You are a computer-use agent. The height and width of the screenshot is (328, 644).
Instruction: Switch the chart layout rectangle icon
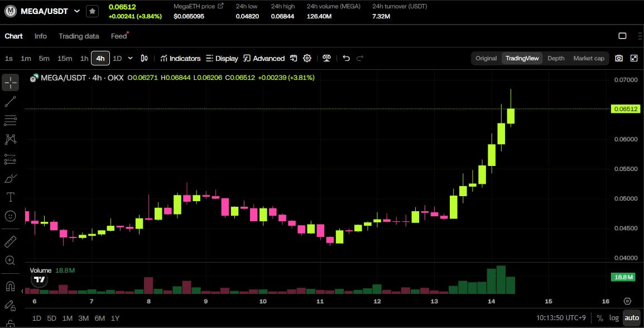[x=622, y=36]
